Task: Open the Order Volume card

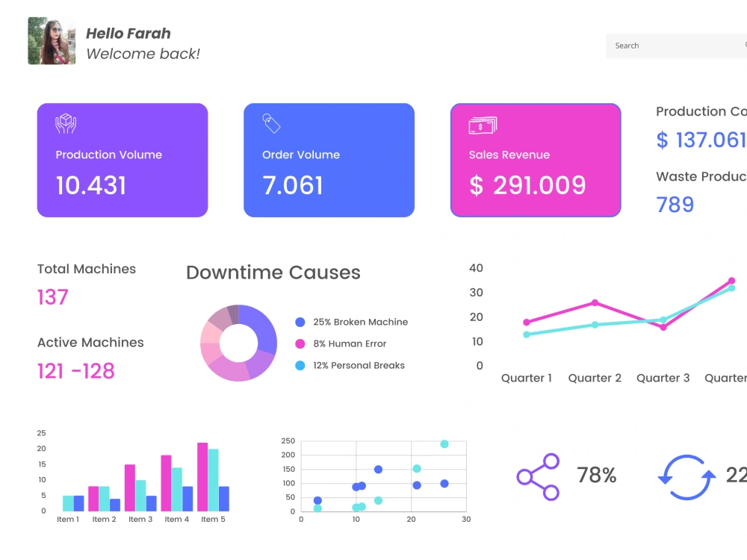Action: coord(329,160)
